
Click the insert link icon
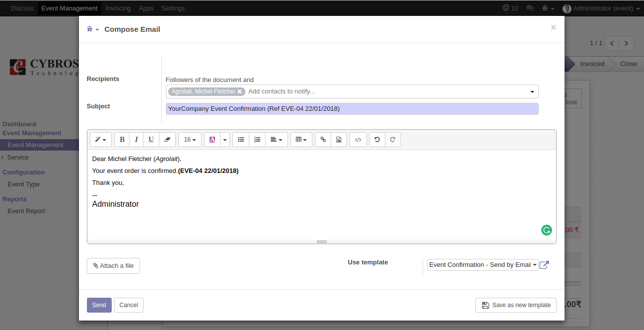coord(323,140)
